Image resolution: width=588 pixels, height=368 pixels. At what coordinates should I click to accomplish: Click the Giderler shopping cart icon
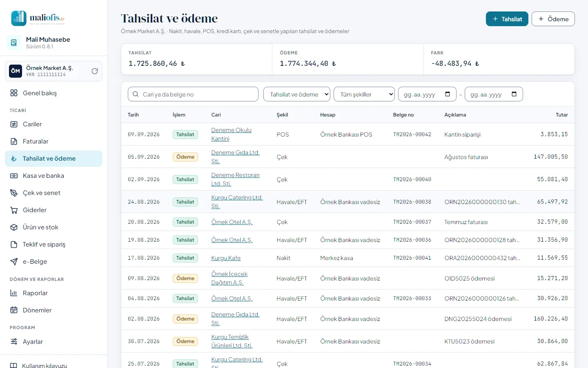[x=14, y=210]
